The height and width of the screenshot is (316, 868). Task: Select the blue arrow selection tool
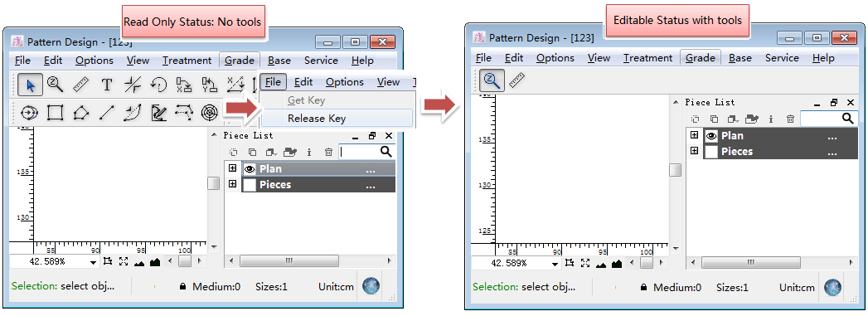pos(30,85)
